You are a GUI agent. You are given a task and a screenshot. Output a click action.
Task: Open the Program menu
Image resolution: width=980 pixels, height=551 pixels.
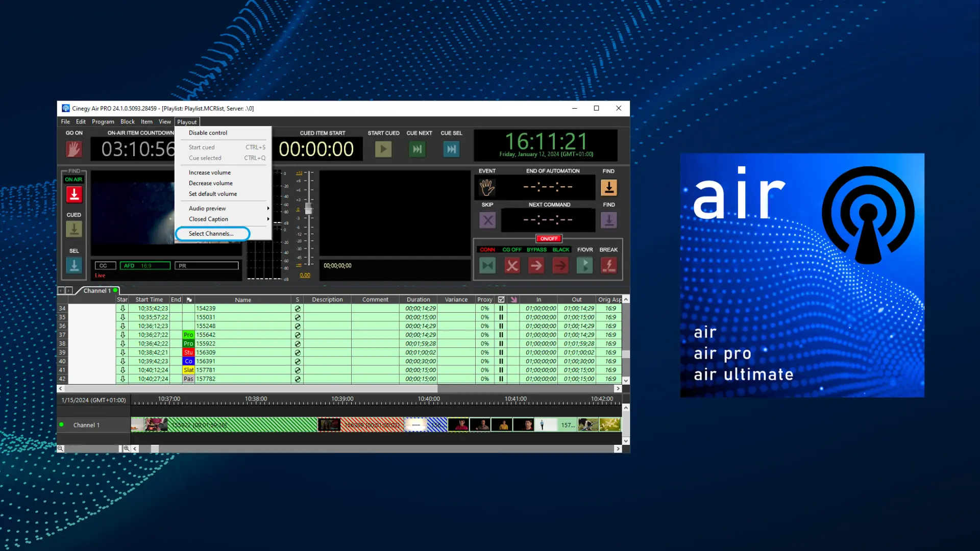tap(103, 122)
